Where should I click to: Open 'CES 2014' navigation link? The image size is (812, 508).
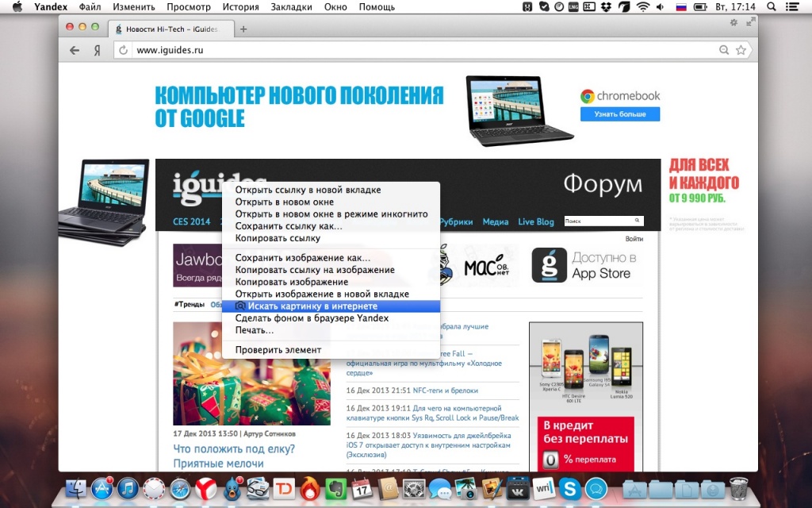[x=192, y=221]
